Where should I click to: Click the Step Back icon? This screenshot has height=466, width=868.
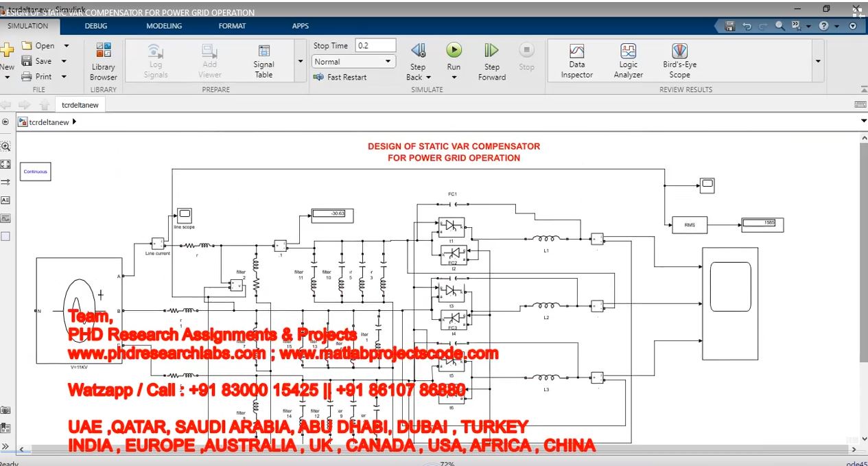418,50
